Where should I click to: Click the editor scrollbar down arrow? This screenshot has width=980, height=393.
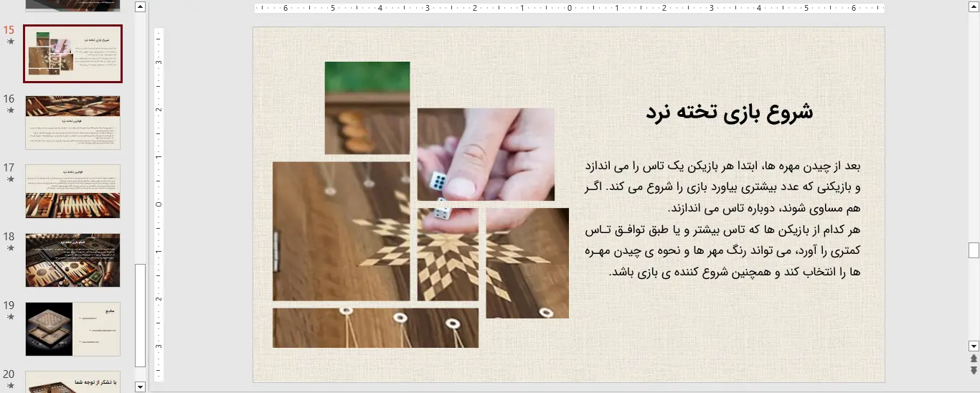(974, 346)
